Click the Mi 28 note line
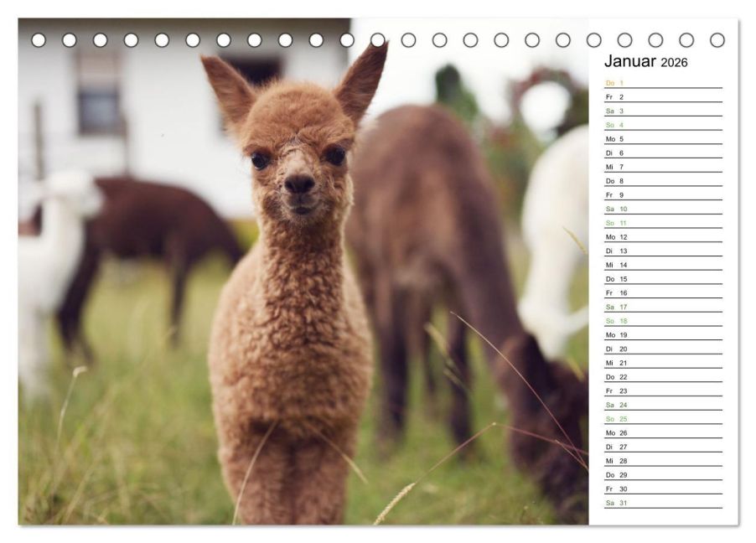This screenshot has width=756, height=543. [662, 460]
